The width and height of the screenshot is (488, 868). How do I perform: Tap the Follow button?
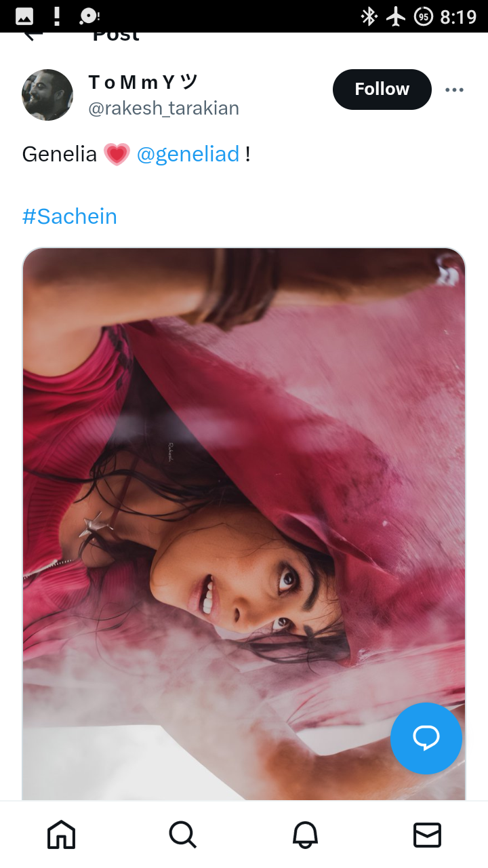pyautogui.click(x=382, y=90)
